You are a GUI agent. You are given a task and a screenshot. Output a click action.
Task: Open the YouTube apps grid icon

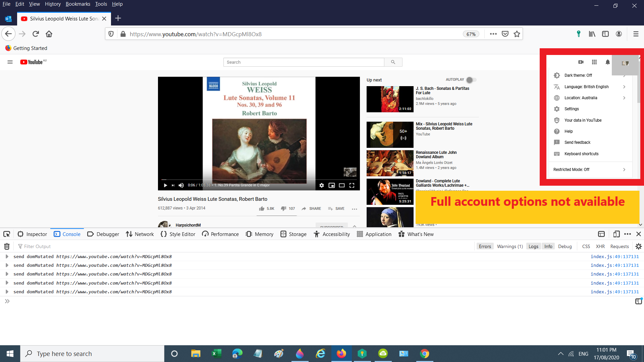pos(594,62)
